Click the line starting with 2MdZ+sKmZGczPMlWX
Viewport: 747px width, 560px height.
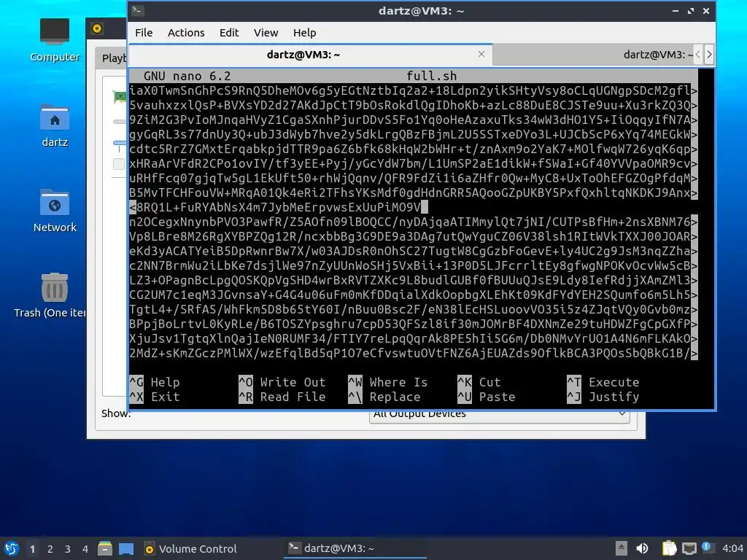click(414, 354)
